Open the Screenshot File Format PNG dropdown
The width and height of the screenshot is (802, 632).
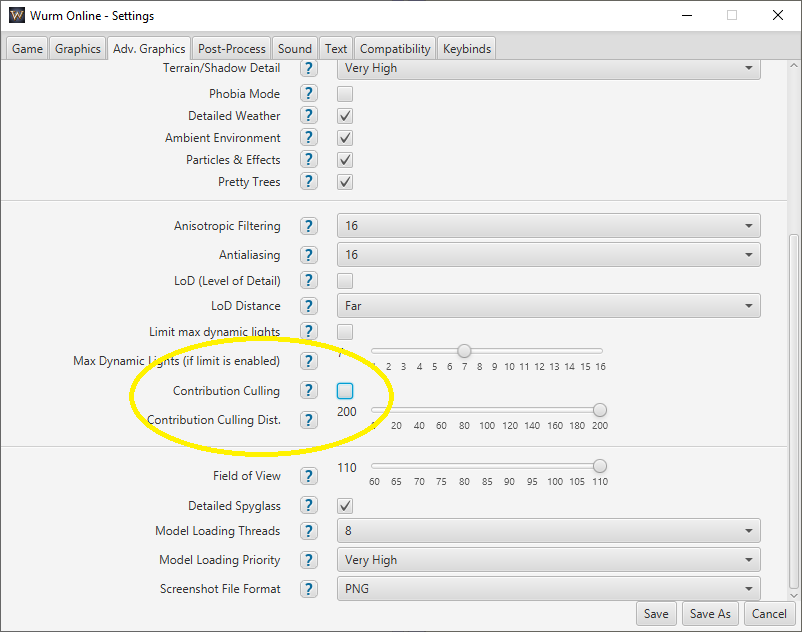tap(548, 589)
